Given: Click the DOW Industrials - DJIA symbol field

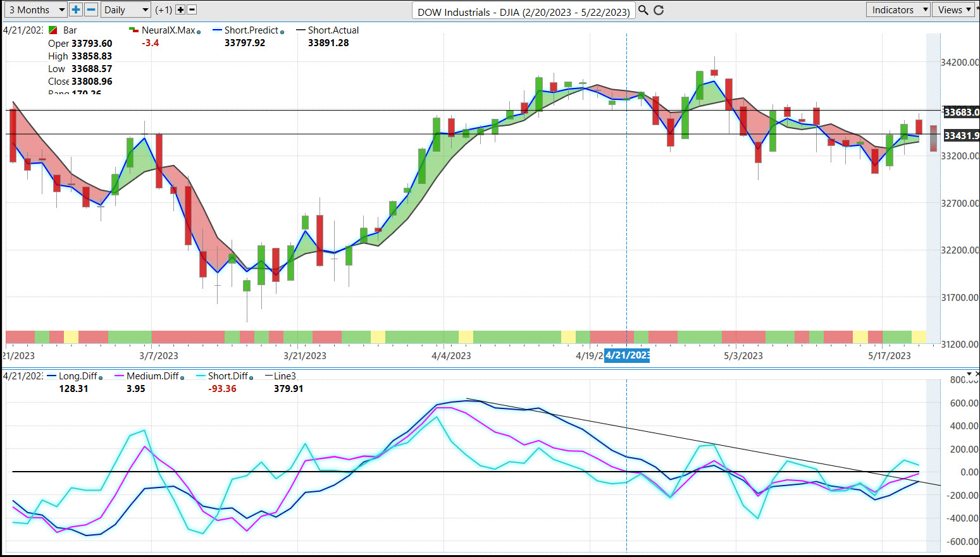Looking at the screenshot, I should 524,11.
